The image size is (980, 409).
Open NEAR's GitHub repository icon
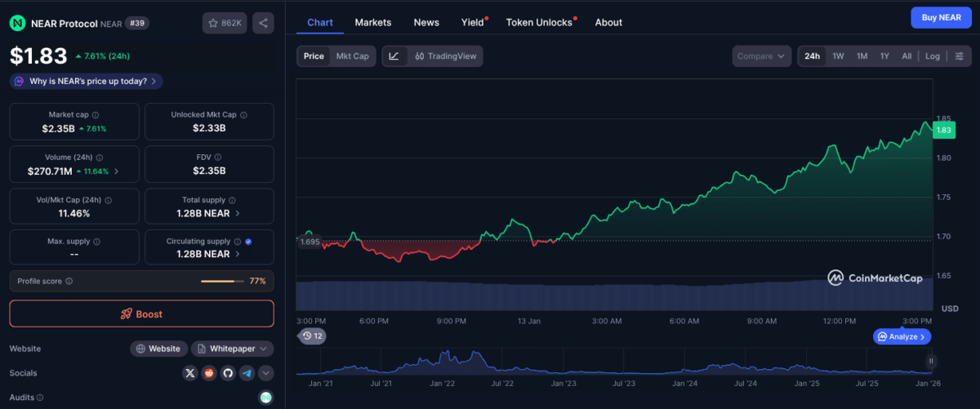[x=228, y=373]
